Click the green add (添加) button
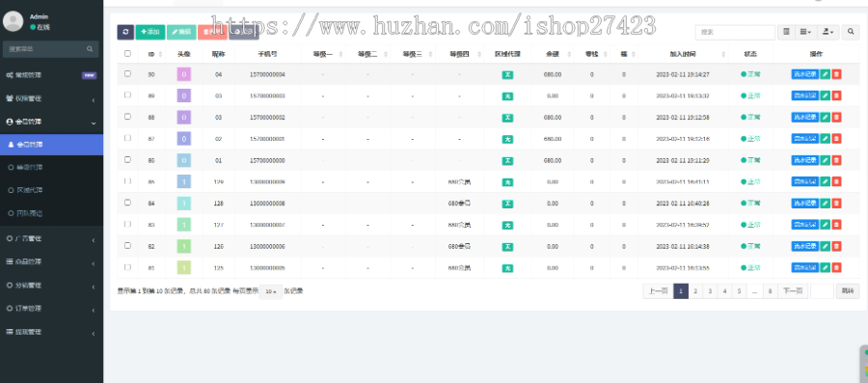The image size is (868, 383). 150,32
